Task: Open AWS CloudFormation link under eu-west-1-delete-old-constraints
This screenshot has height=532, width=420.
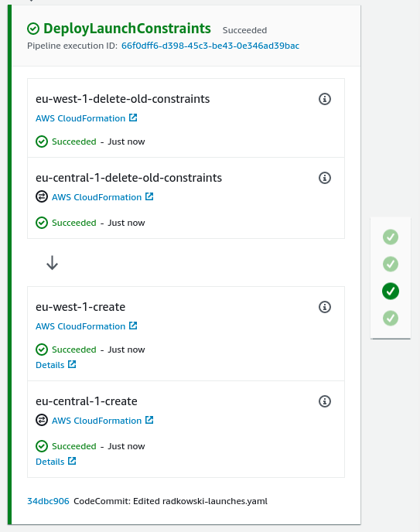Action: tap(87, 118)
